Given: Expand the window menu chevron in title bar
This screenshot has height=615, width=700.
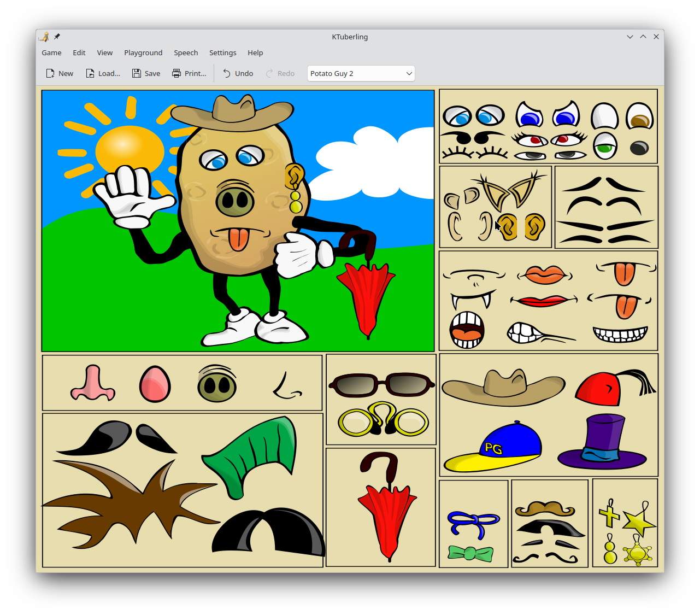Looking at the screenshot, I should tap(630, 37).
